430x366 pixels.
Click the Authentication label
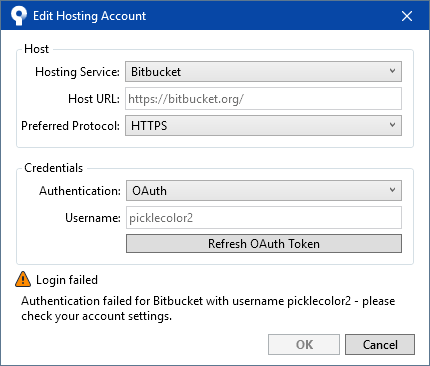(80, 191)
